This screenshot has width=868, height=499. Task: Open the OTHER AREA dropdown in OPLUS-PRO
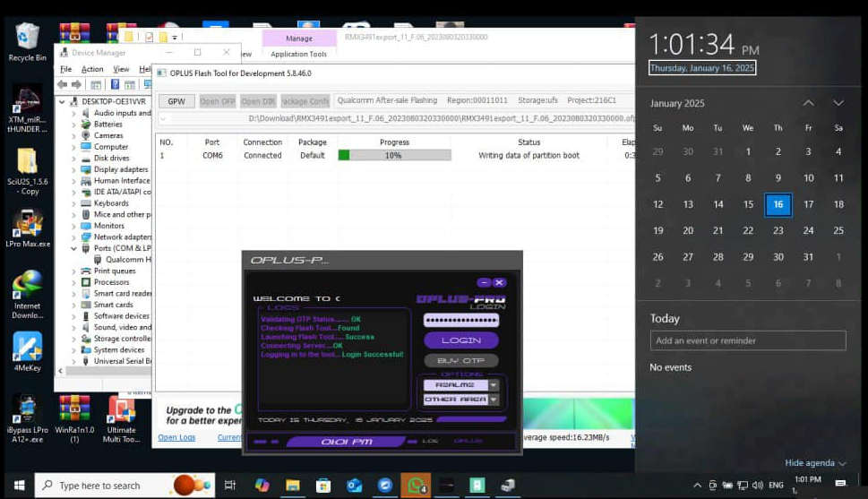[x=494, y=400]
